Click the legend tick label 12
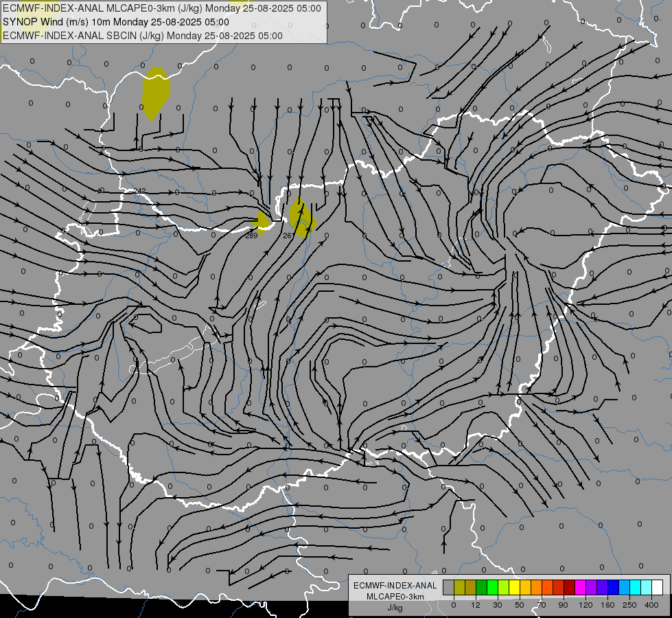 coord(476,605)
